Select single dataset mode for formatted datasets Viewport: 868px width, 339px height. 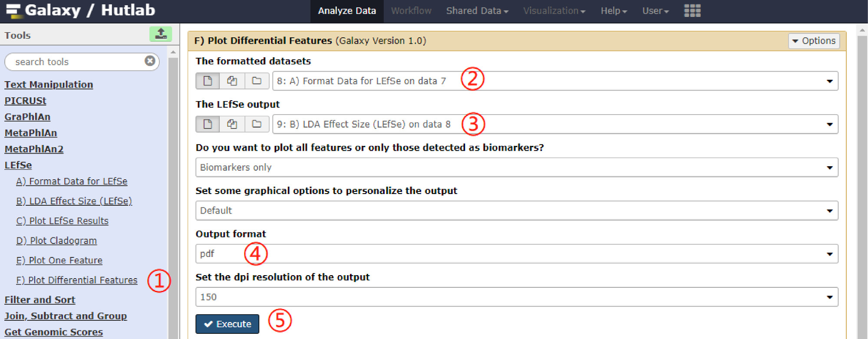click(208, 81)
